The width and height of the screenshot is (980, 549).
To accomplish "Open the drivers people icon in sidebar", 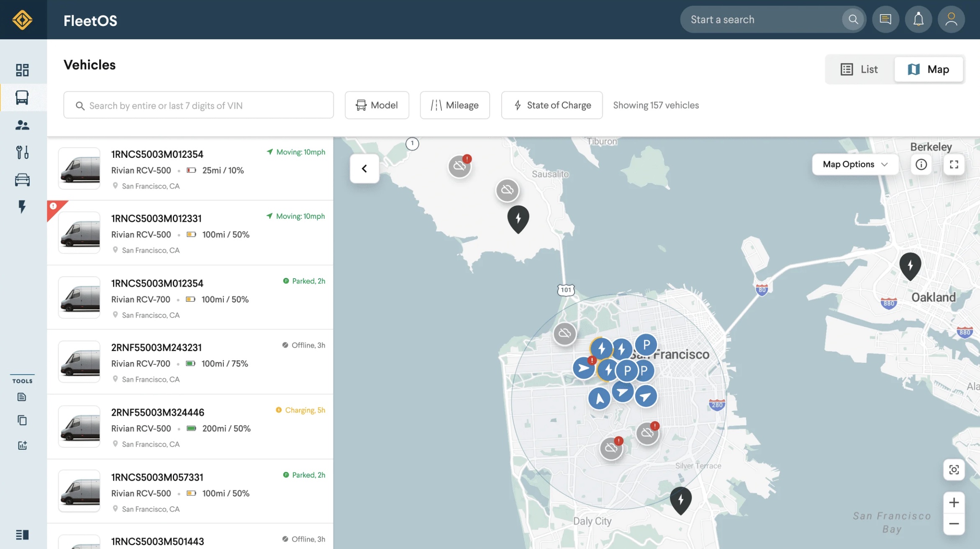I will (x=22, y=125).
